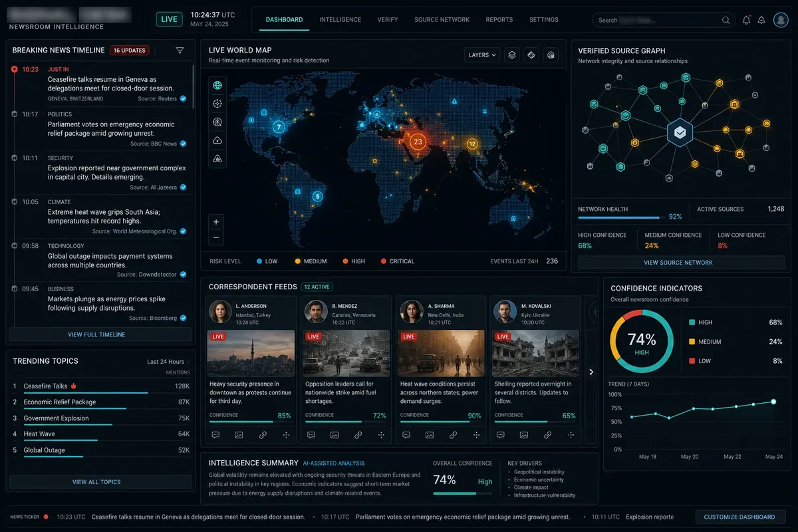Open the Settings tab
The height and width of the screenshot is (532, 798).
[x=544, y=20]
